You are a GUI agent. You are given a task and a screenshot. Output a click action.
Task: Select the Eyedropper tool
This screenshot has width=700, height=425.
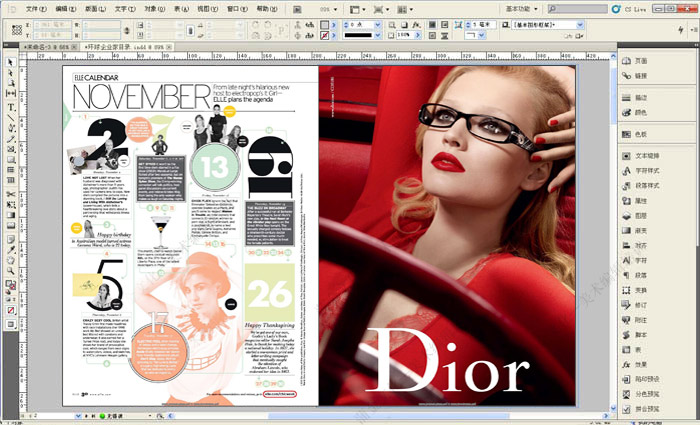coord(11,250)
